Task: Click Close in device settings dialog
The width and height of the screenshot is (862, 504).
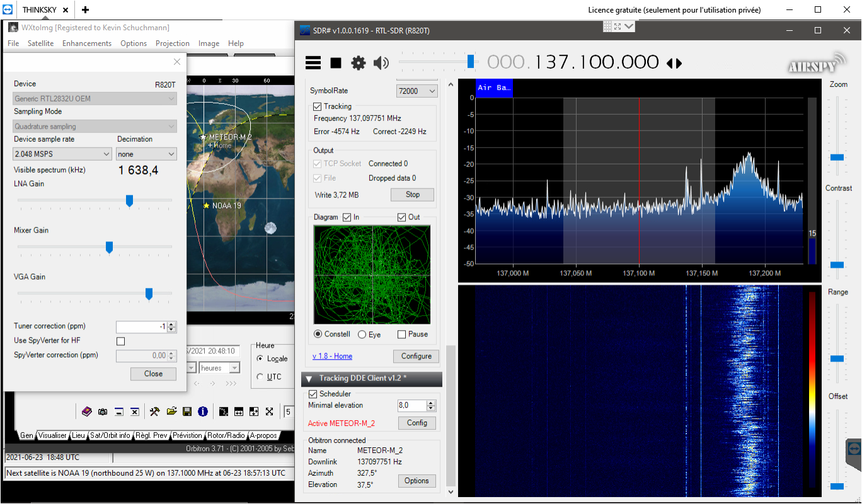Action: click(153, 374)
